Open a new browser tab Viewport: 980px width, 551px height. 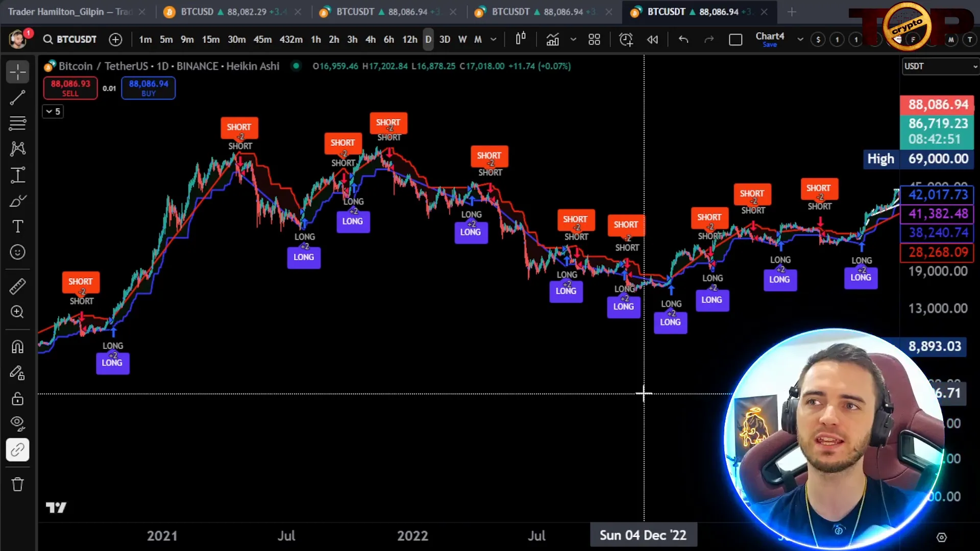tap(792, 12)
